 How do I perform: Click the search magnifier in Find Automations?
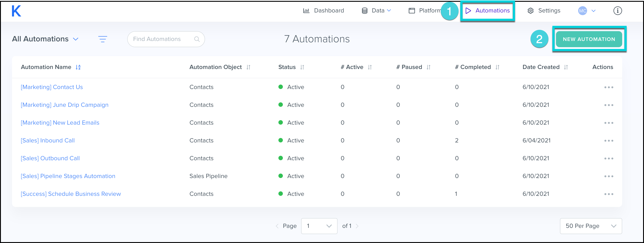tap(197, 39)
